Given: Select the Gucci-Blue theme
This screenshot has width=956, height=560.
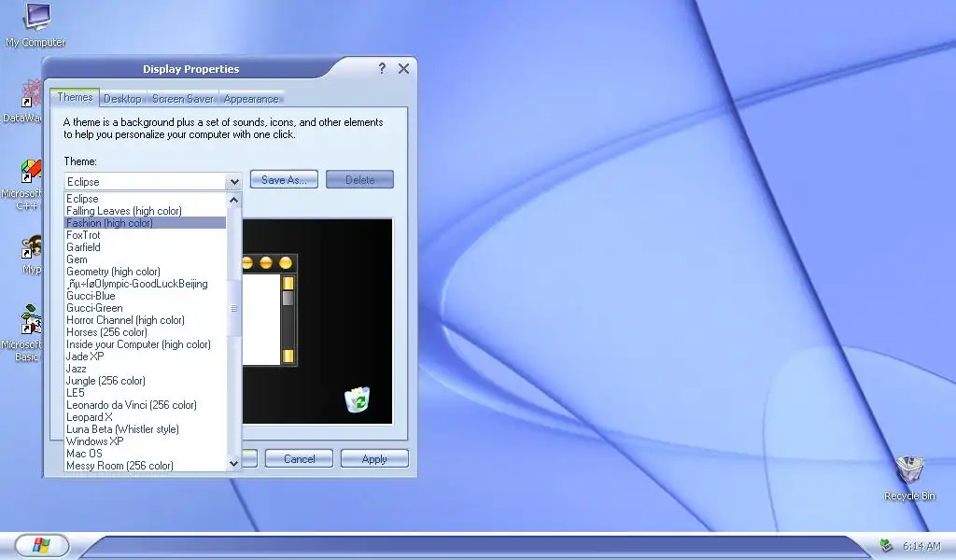Looking at the screenshot, I should (145, 296).
